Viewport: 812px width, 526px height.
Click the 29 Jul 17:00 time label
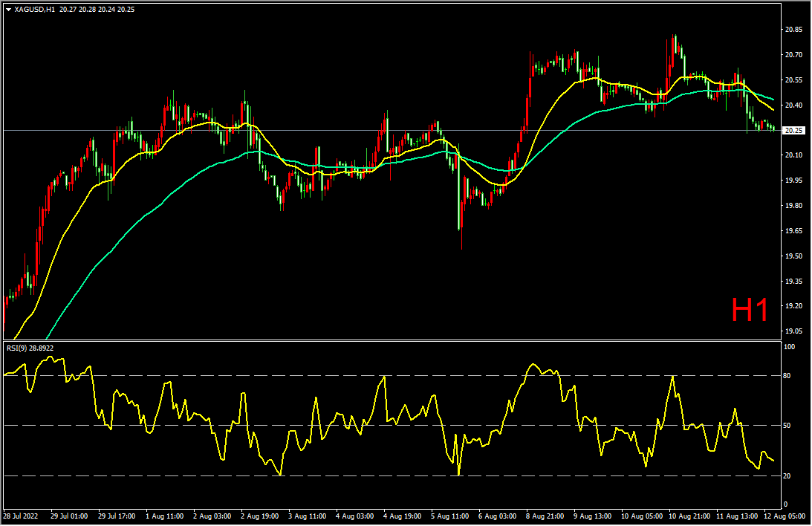click(x=117, y=516)
